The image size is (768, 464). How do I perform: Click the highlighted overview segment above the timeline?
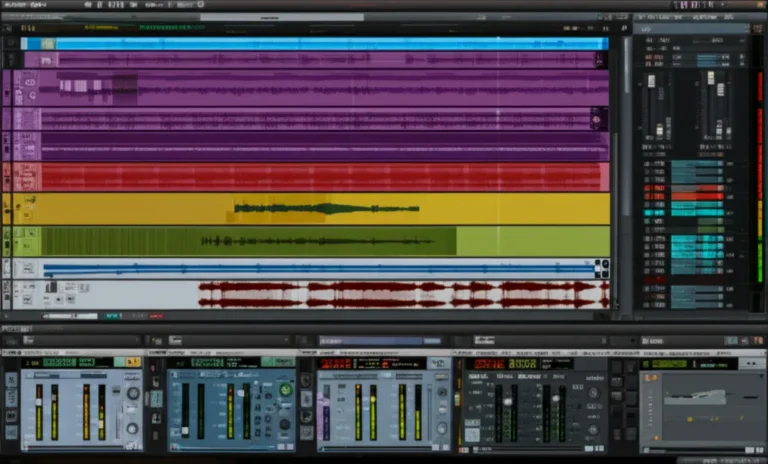[x=282, y=17]
